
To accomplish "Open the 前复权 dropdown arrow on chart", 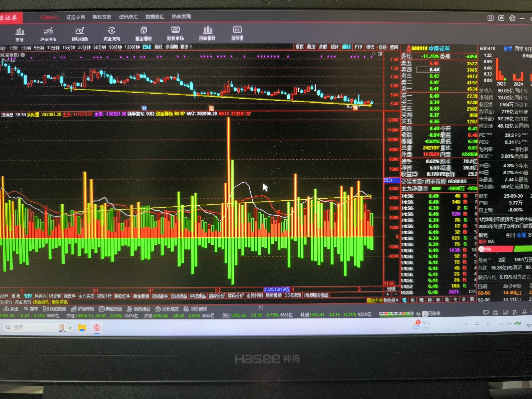I will (x=23, y=55).
